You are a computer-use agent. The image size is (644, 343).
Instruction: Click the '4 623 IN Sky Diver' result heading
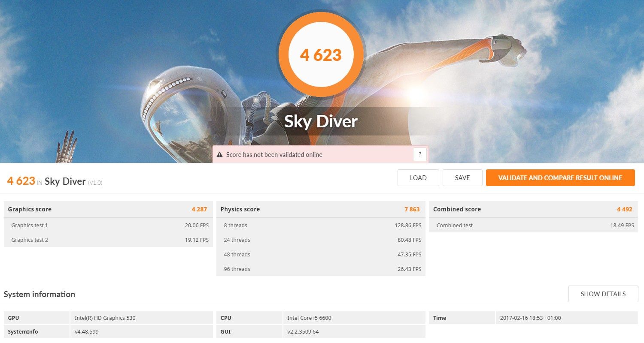[x=46, y=181]
